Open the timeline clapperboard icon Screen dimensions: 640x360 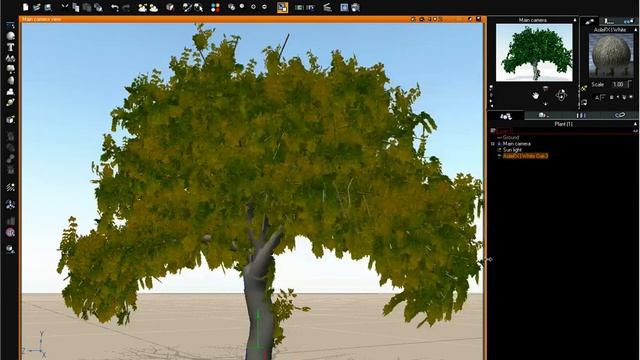pos(327,7)
